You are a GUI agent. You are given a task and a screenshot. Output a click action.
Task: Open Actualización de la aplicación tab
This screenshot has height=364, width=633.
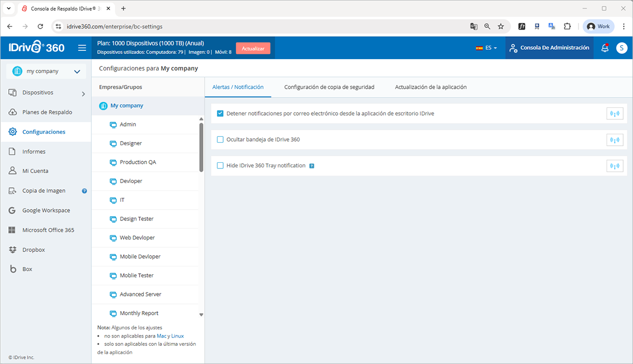coord(431,87)
